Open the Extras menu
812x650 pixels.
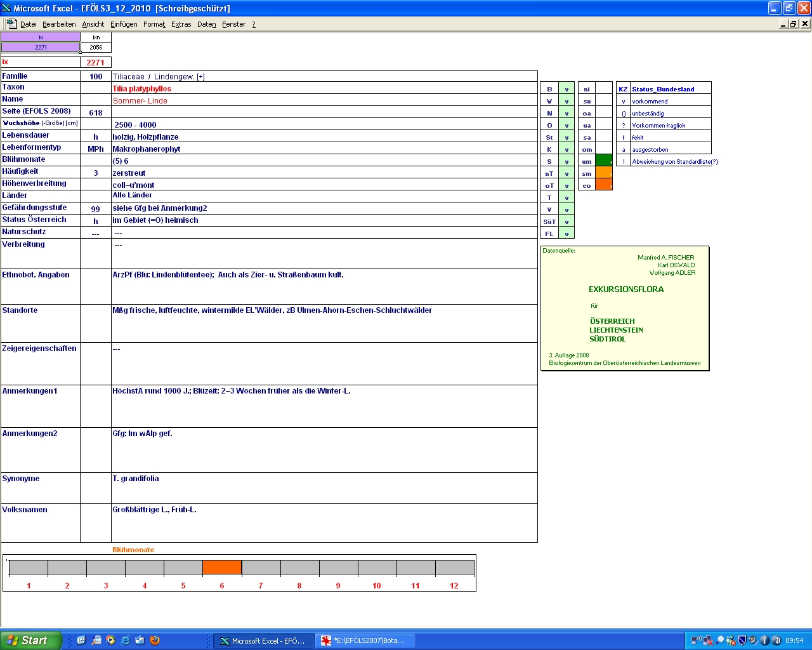click(x=181, y=24)
